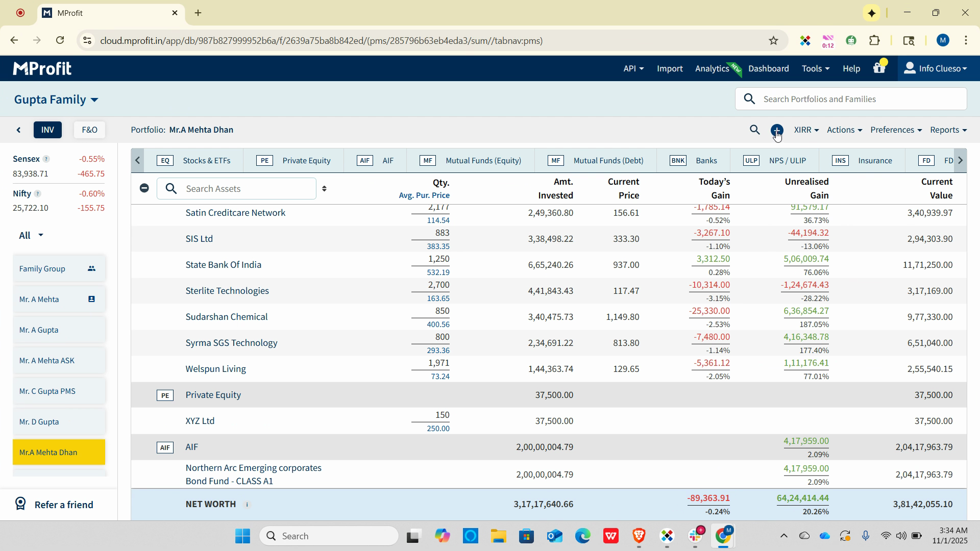This screenshot has width=980, height=551.
Task: Open the All portfolios filter dropdown
Action: [31, 235]
